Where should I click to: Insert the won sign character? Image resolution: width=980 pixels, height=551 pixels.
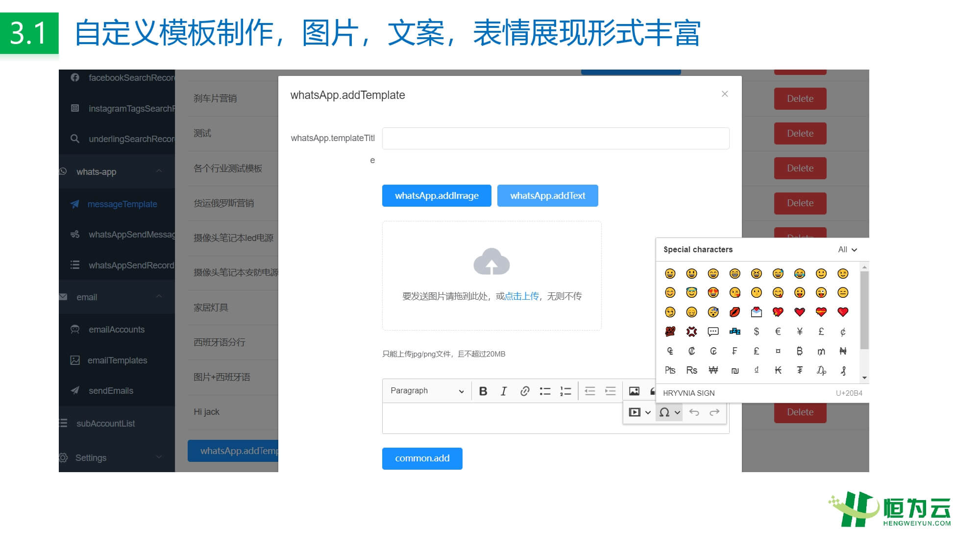(x=713, y=370)
